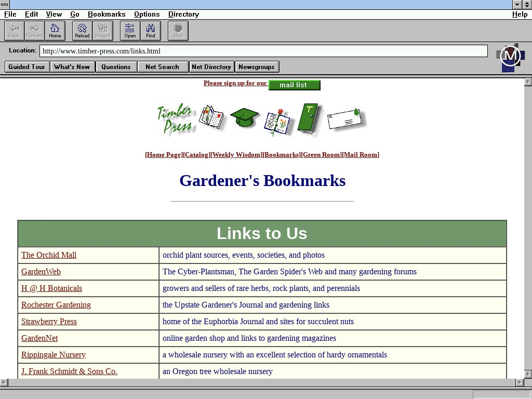Open the Bookmarks menu
The image size is (532, 399).
pos(107,15)
